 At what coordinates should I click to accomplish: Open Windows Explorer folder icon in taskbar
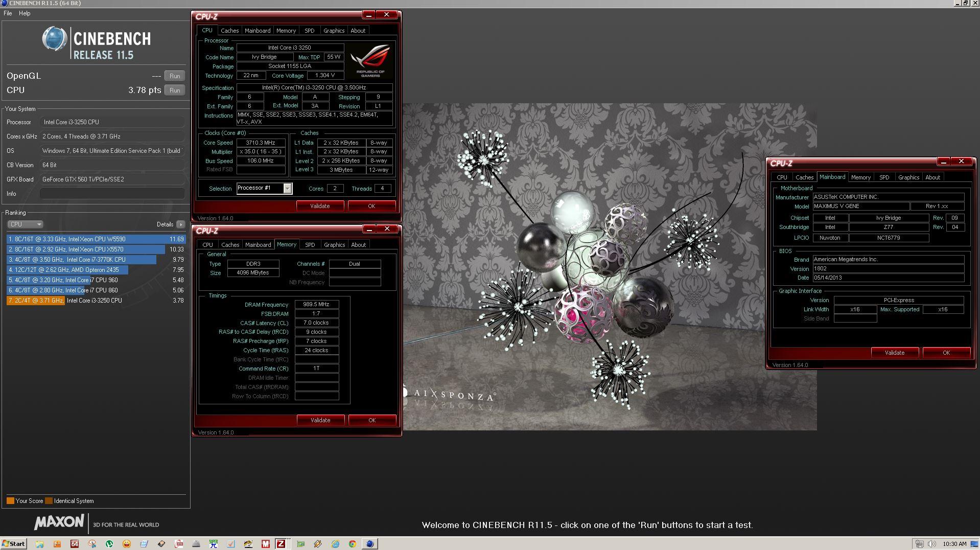(x=40, y=544)
